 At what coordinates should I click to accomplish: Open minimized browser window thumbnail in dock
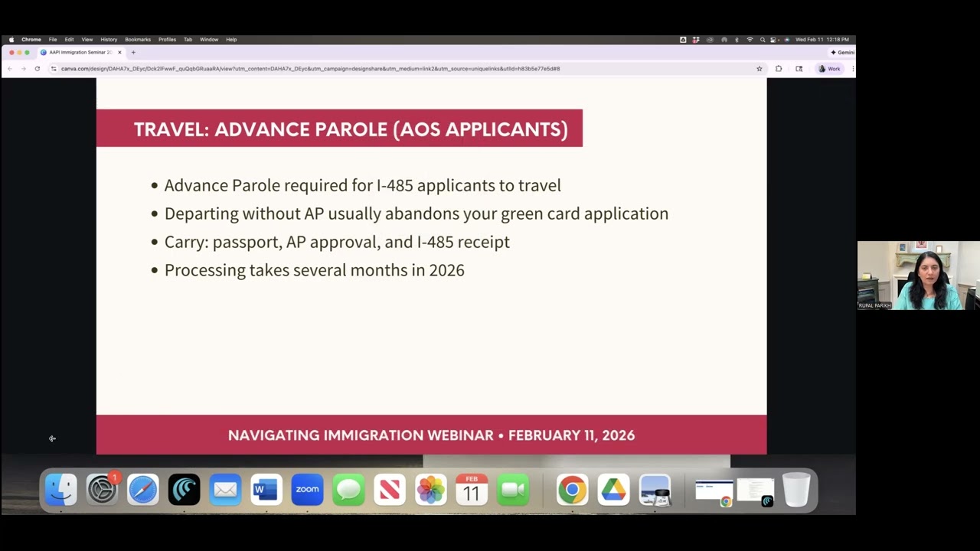point(714,491)
